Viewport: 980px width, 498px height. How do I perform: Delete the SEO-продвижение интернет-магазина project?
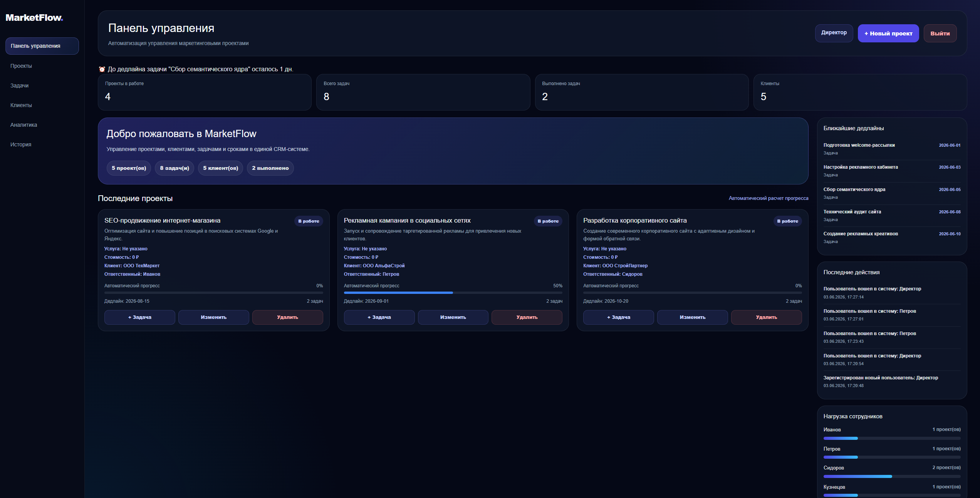click(288, 317)
